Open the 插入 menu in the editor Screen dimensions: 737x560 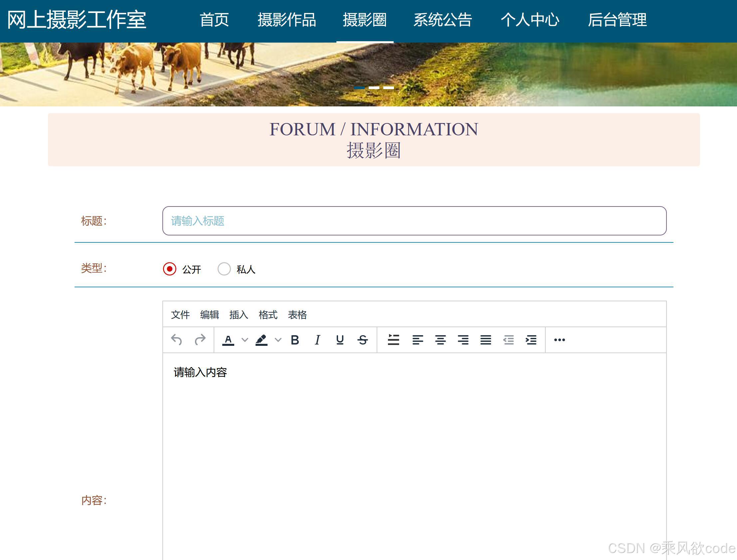point(239,315)
